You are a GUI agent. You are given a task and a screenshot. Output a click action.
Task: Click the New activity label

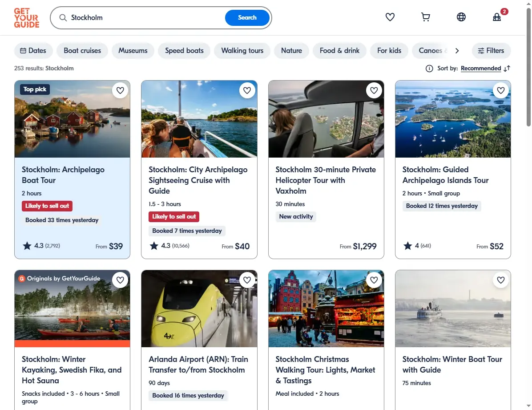(296, 217)
